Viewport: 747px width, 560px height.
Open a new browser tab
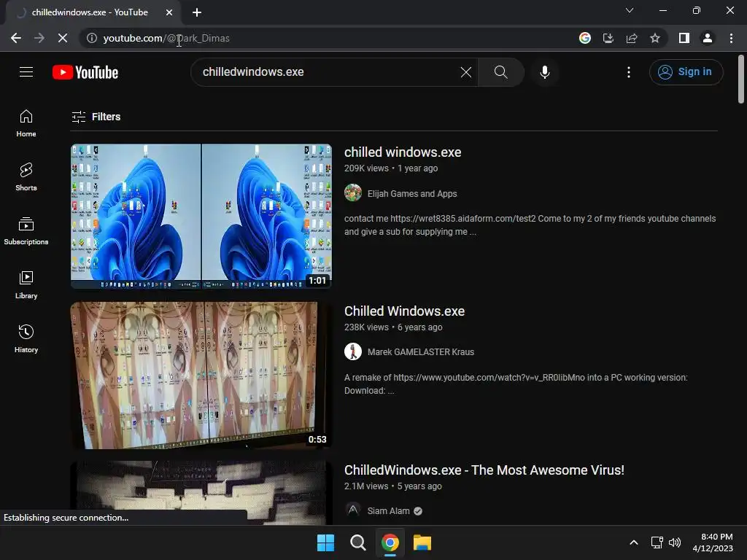coord(197,12)
